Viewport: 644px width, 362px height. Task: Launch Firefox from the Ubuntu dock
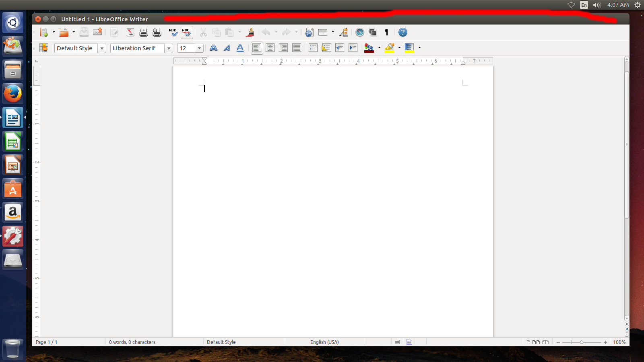click(13, 94)
